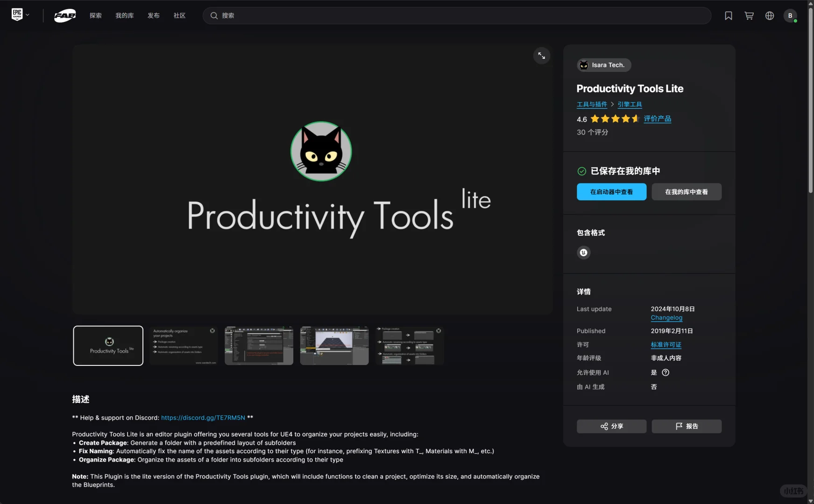This screenshot has width=814, height=504.
Task: Open the shopping cart icon
Action: pyautogui.click(x=749, y=15)
